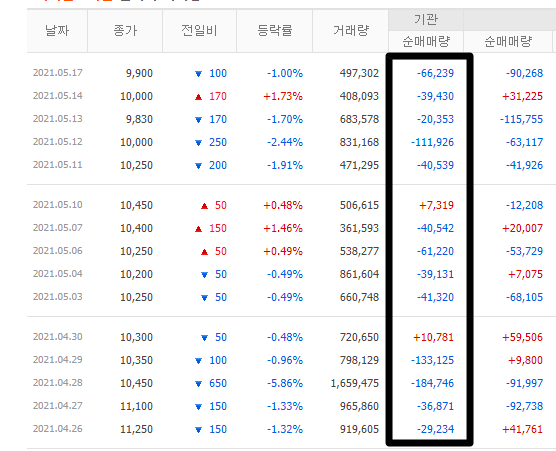Select the date 2021.05.12

58,142
